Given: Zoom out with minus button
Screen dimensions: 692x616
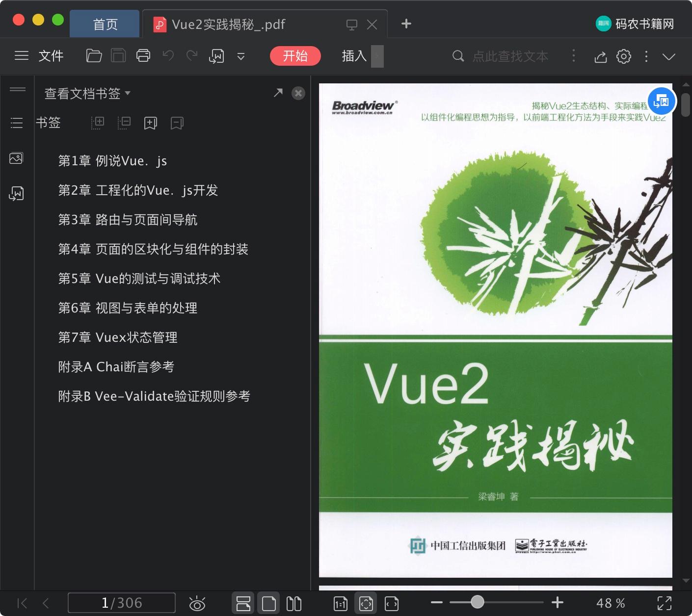Looking at the screenshot, I should pyautogui.click(x=437, y=602).
